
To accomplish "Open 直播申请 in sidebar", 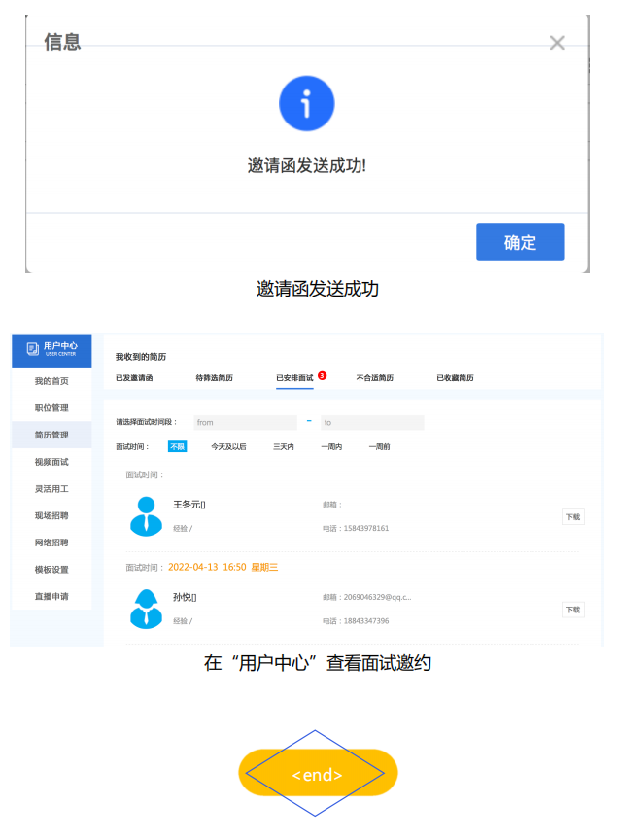I will coord(51,596).
